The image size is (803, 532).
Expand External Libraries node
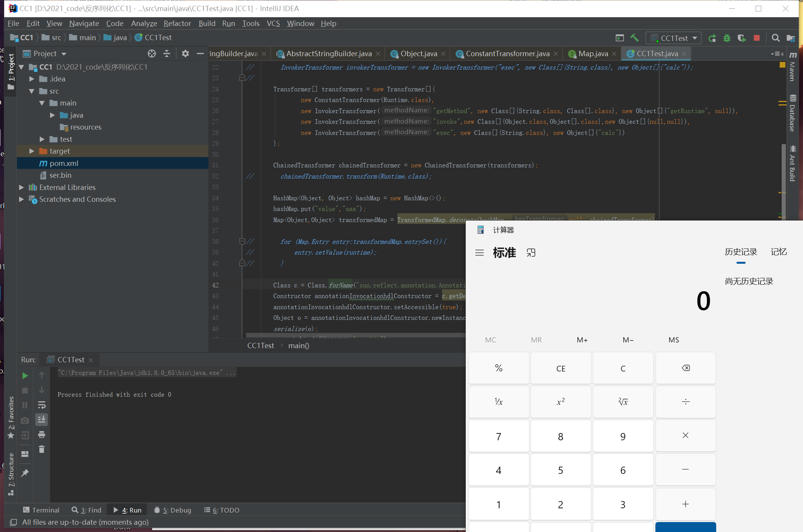[21, 187]
